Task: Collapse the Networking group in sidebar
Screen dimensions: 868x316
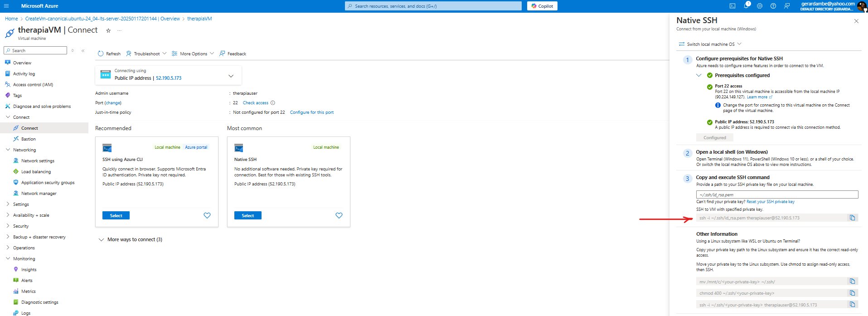Action: 8,150
